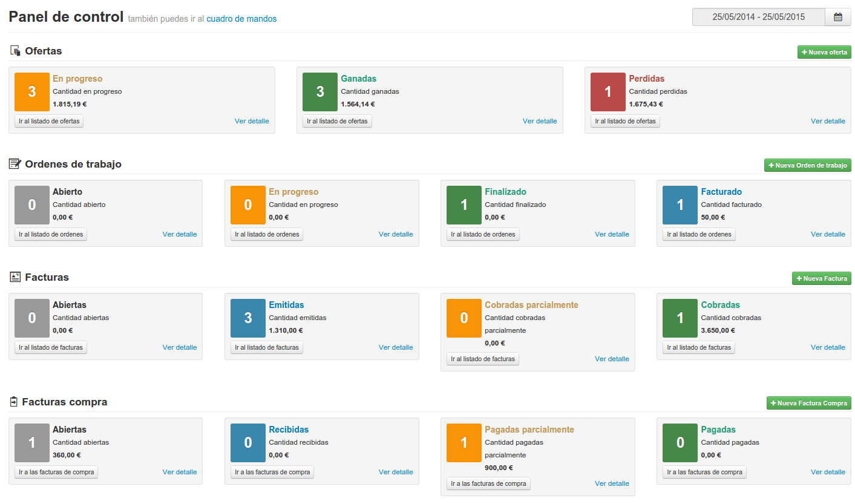Screen dimensions: 855x504
Task: View detail of Emitidas invoices
Action: point(396,347)
